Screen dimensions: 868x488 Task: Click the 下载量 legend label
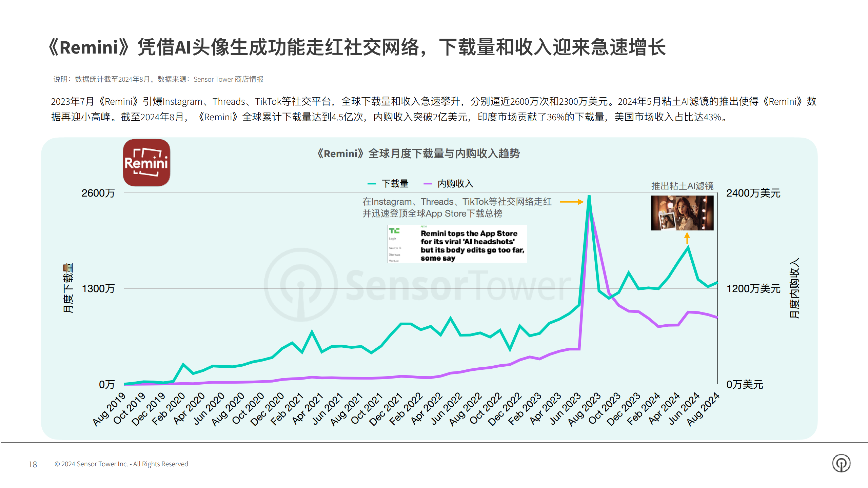[395, 184]
